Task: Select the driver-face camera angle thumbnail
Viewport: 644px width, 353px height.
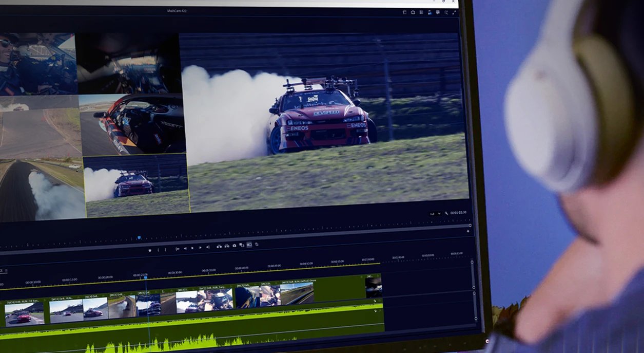Action: coord(38,64)
